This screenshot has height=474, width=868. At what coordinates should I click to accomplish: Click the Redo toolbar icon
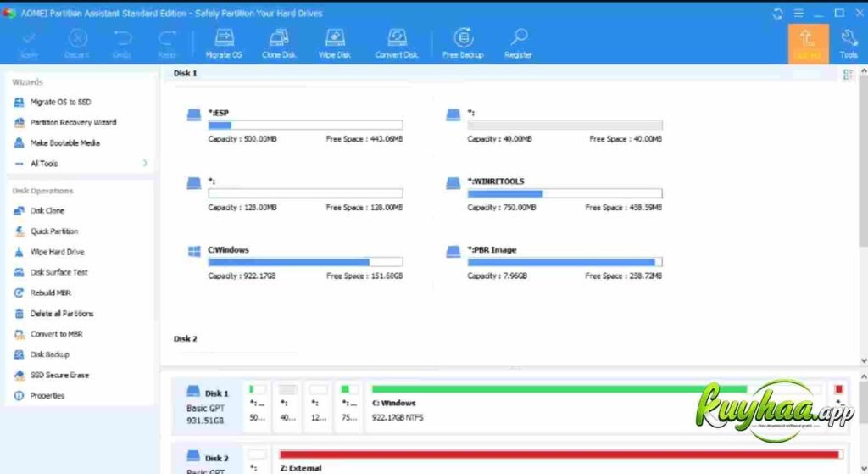coord(167,44)
